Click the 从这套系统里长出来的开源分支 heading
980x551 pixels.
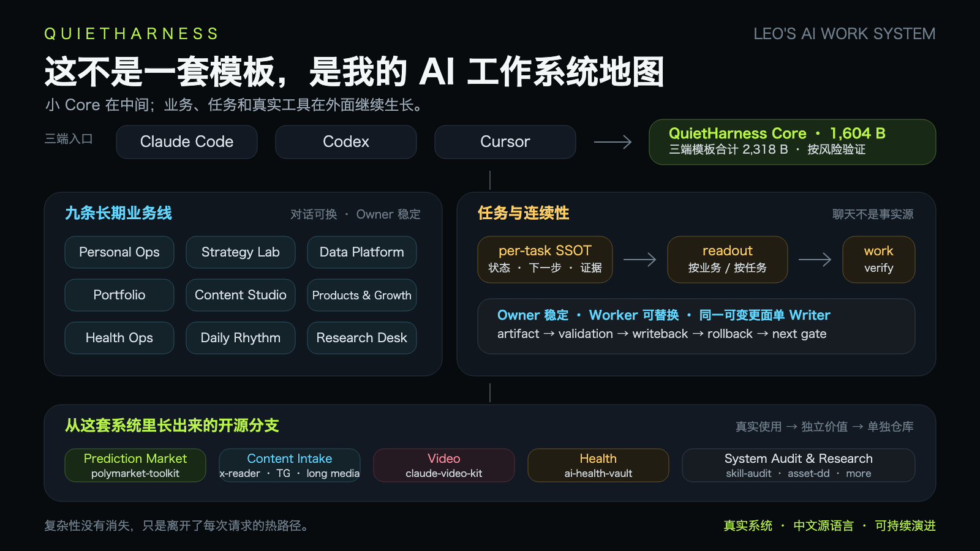point(172,425)
